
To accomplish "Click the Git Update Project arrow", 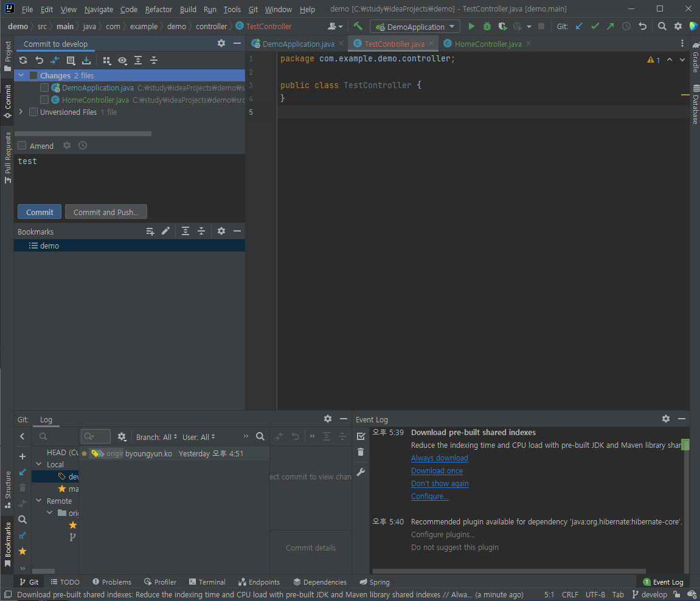I will (x=579, y=27).
